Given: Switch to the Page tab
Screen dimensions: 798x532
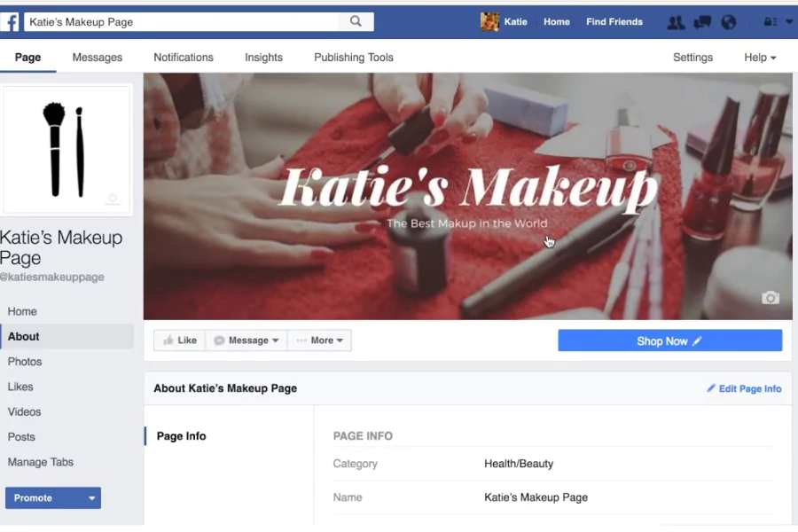Looking at the screenshot, I should [x=28, y=58].
